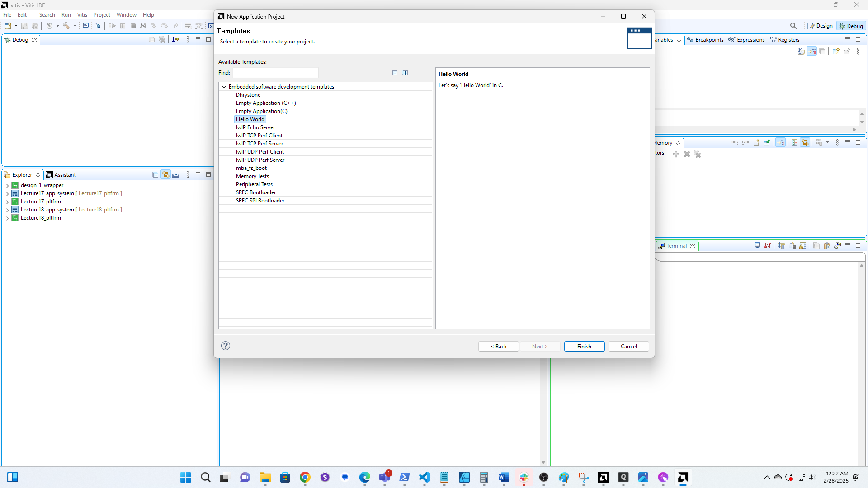Viewport: 868px width, 488px height.
Task: Expand the Lecture17_app_system project node
Action: 7,193
